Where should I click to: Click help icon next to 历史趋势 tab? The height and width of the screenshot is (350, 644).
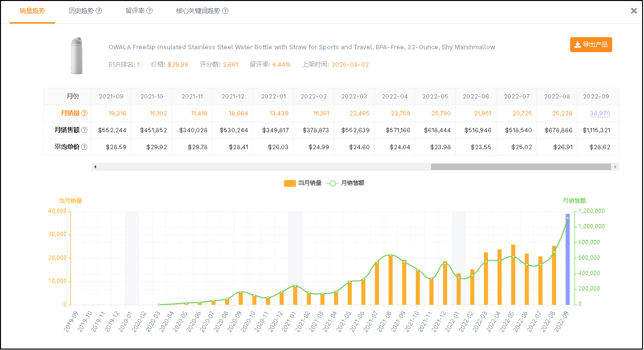click(x=99, y=11)
